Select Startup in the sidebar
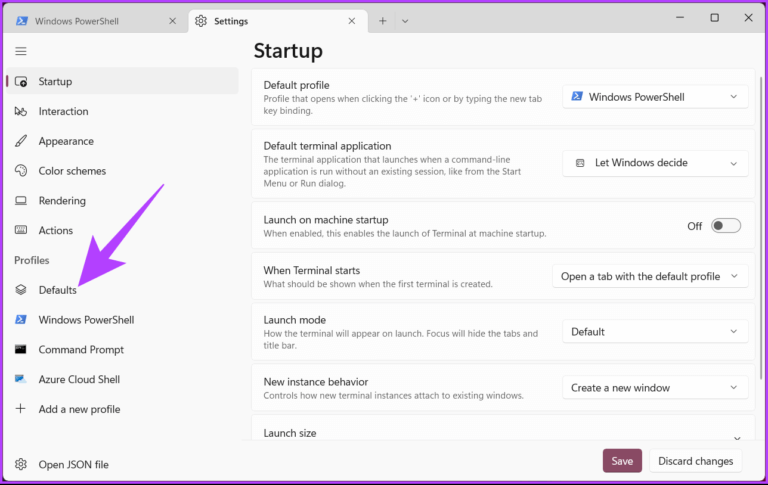768x485 pixels. pyautogui.click(x=122, y=81)
